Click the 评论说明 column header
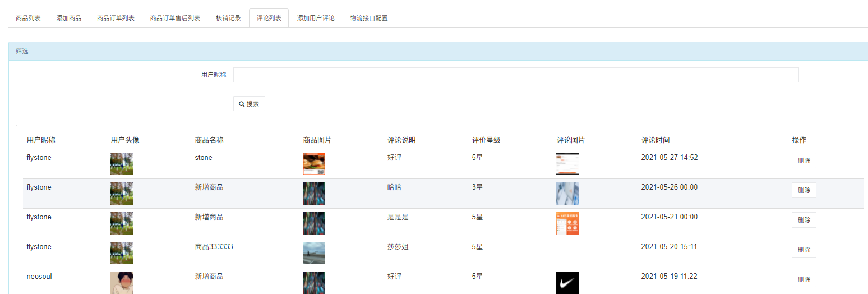The height and width of the screenshot is (294, 868). (x=401, y=140)
